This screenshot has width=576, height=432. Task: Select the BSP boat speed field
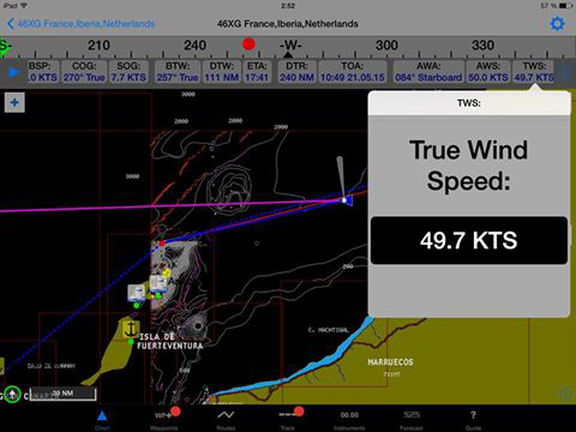(x=43, y=72)
